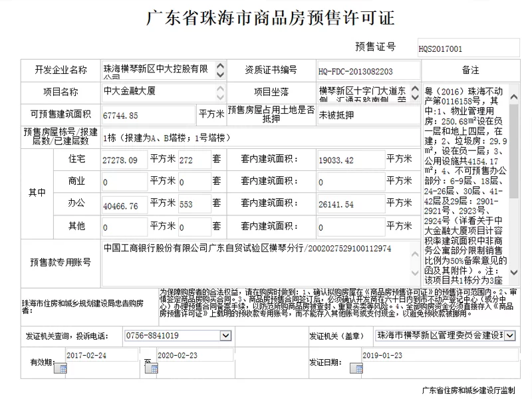This screenshot has width=532, height=399.
Task: Click the residential units field 272
Action: (x=195, y=160)
